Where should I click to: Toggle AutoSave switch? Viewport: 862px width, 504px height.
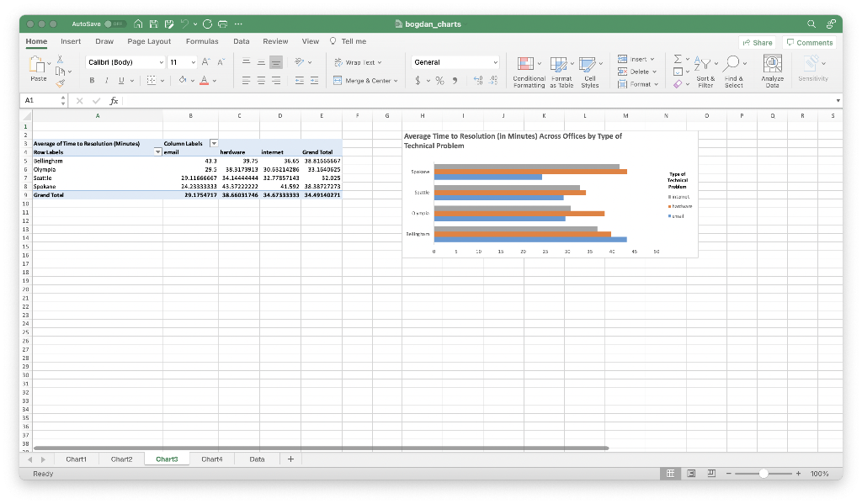point(114,24)
